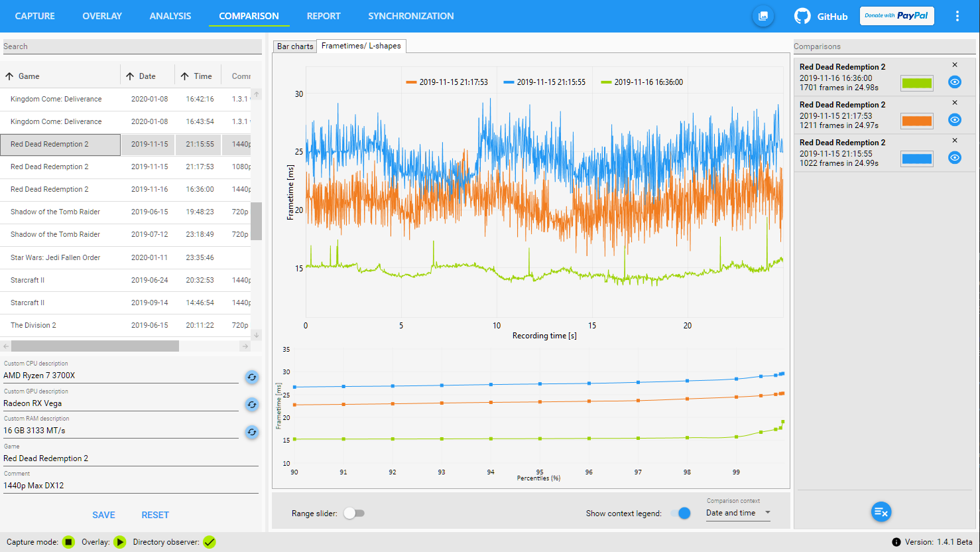Click the record list horizontal scrollbar thumb
This screenshot has width=980, height=552.
[95, 346]
